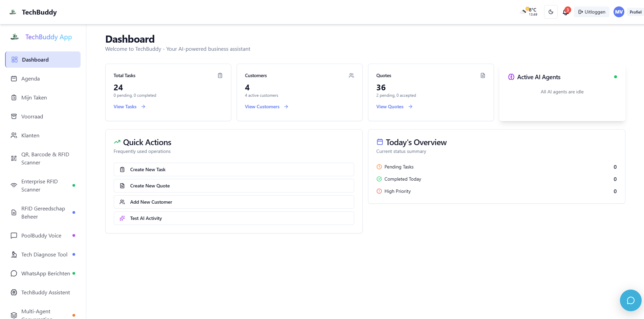Screen dimensions: 644x319
Task: Open notifications bell with badge 3
Action: coord(566,12)
